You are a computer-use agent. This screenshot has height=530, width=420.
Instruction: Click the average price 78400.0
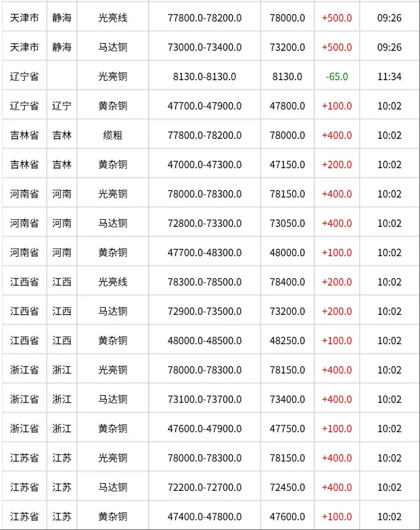click(287, 282)
